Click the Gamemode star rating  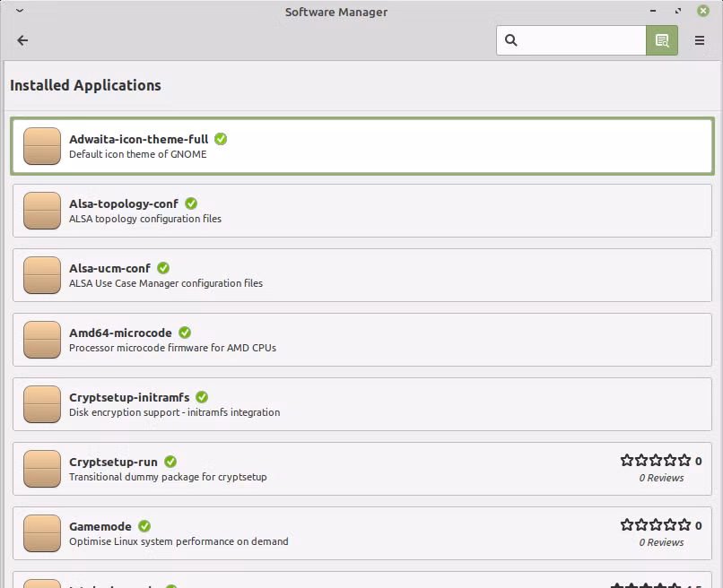[656, 525]
